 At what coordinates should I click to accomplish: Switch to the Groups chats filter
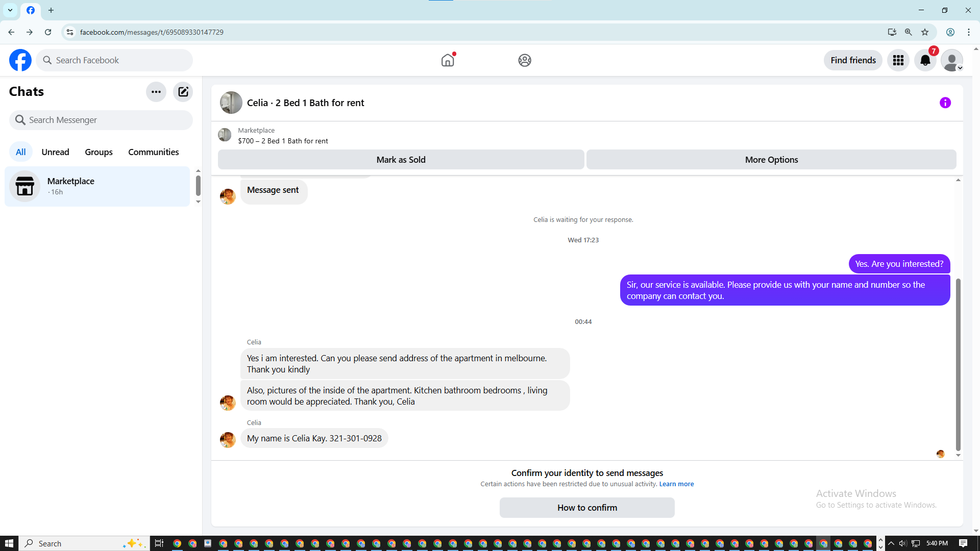pos(99,152)
